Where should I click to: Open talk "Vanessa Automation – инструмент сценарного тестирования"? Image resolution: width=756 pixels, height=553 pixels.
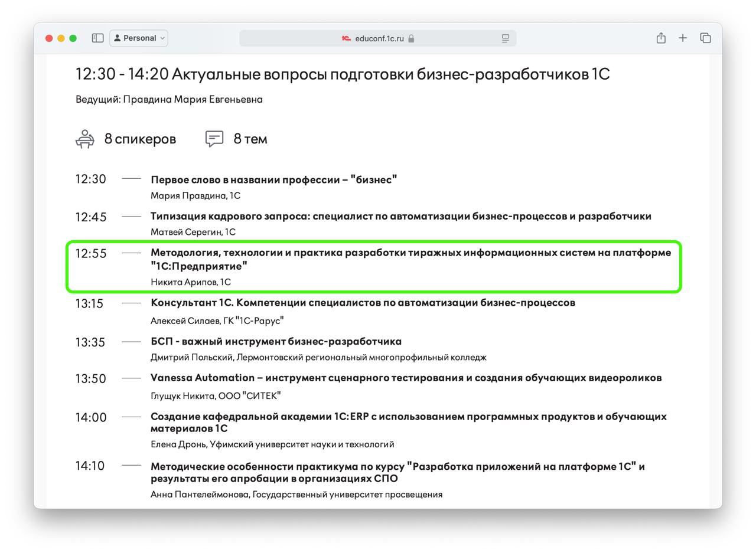click(406, 378)
